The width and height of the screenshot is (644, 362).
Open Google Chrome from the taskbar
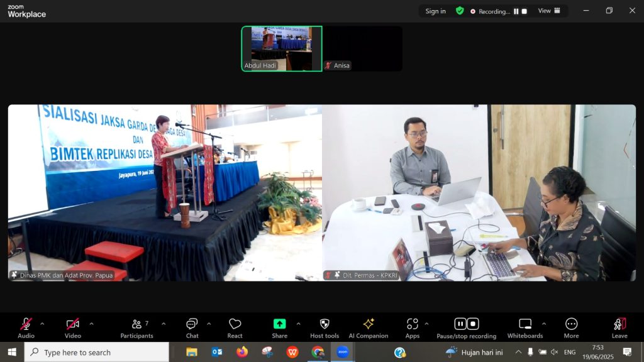(x=318, y=352)
